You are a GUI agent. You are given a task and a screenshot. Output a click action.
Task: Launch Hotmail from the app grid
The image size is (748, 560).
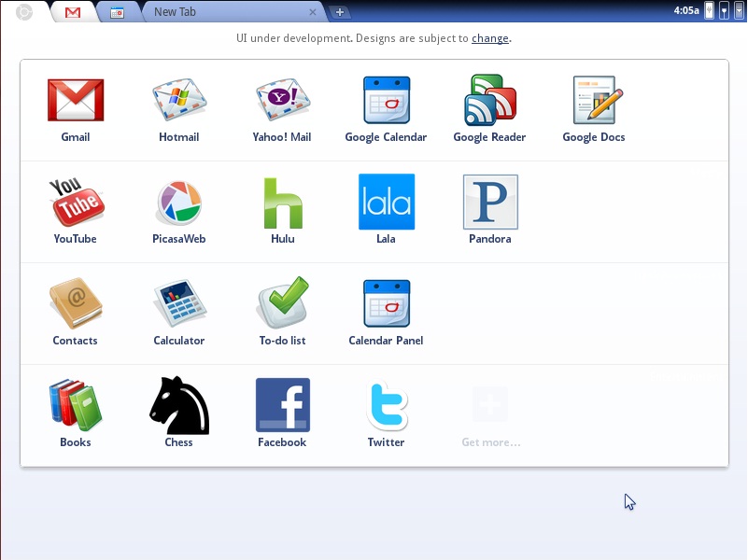179,100
